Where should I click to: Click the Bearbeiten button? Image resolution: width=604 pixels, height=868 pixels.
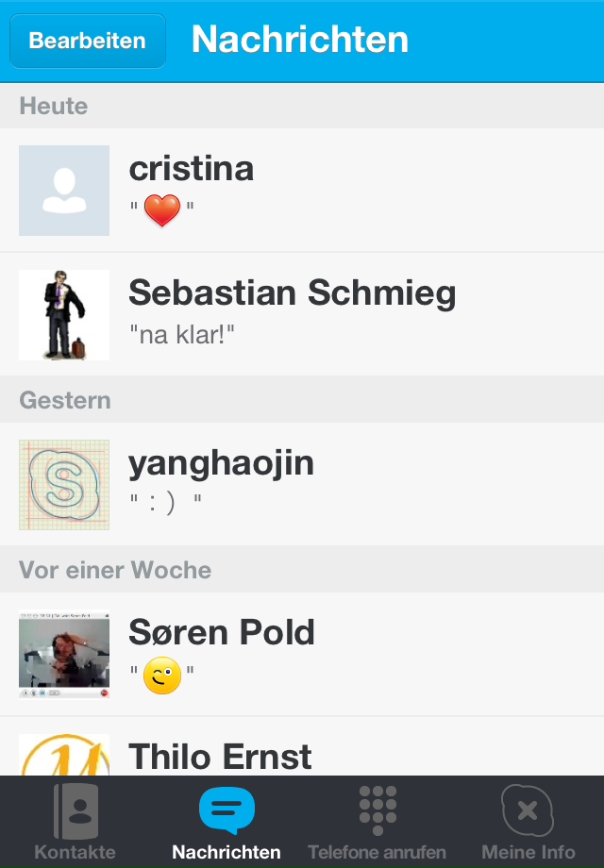point(88,41)
